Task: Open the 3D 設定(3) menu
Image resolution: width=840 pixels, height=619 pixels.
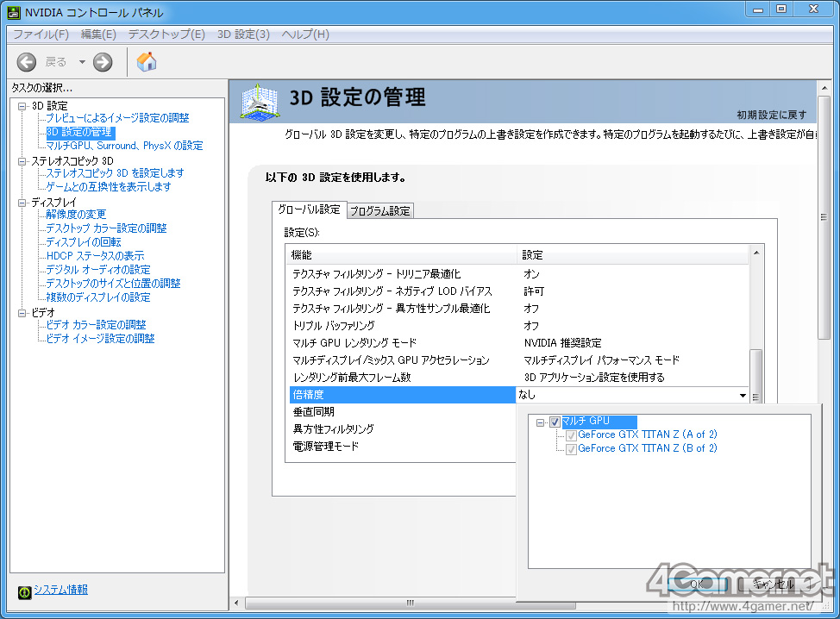Action: pos(243,34)
